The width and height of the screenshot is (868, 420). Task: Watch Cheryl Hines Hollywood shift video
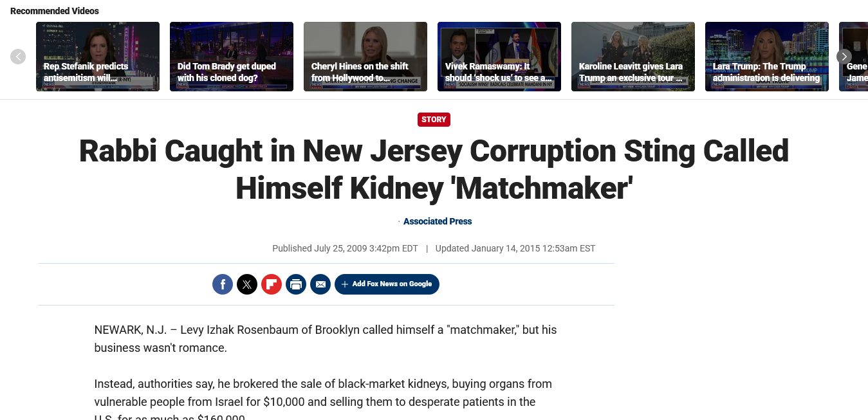point(365,57)
